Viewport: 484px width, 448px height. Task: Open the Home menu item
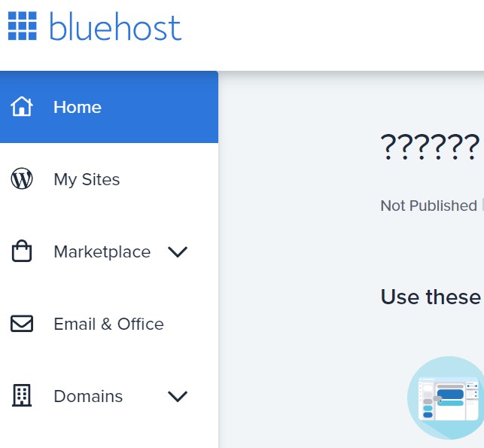click(109, 107)
